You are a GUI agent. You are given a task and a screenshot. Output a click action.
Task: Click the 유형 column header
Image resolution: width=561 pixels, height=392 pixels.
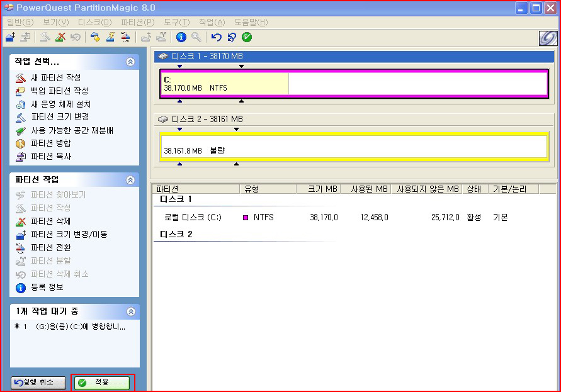coord(268,189)
